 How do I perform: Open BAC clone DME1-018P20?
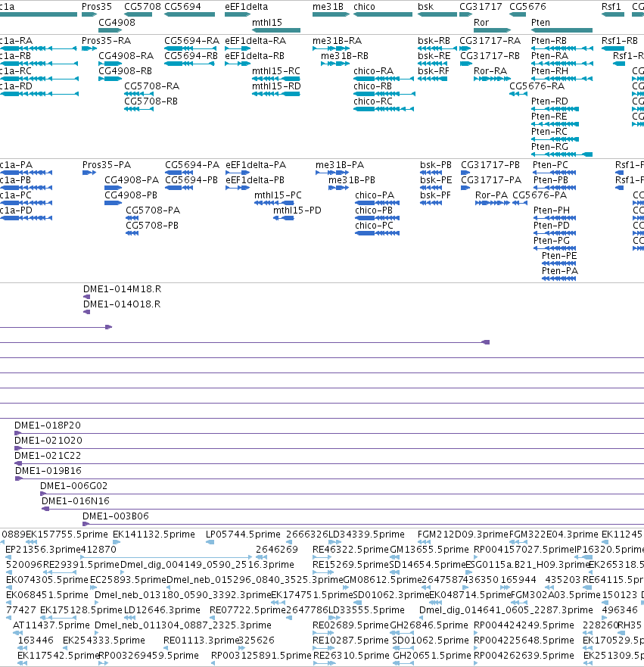pos(48,425)
